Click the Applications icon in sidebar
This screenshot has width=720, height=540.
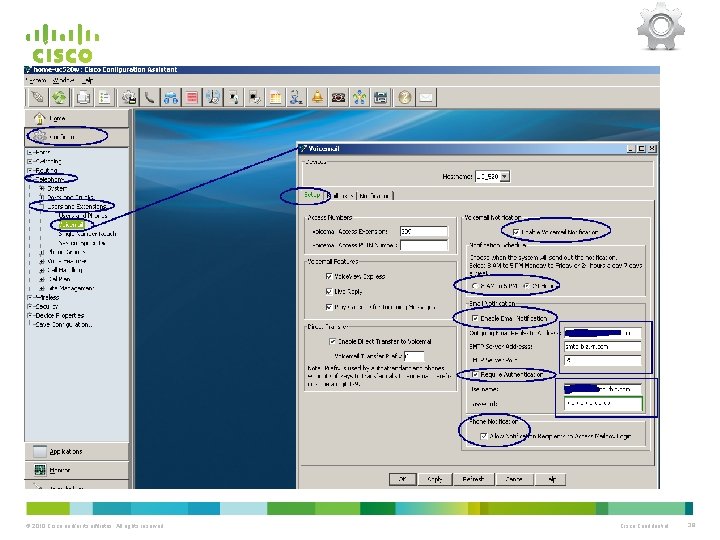pos(40,451)
